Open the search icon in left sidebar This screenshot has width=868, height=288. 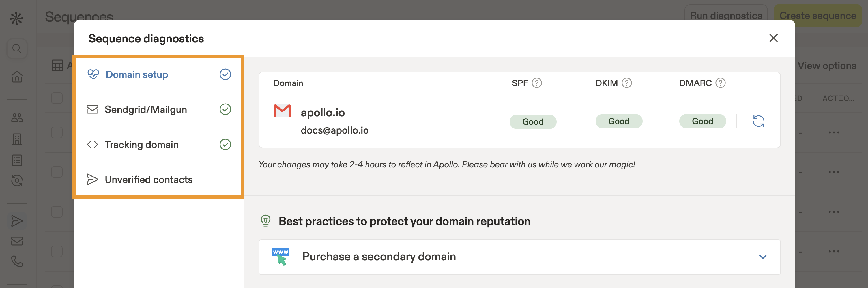[17, 48]
